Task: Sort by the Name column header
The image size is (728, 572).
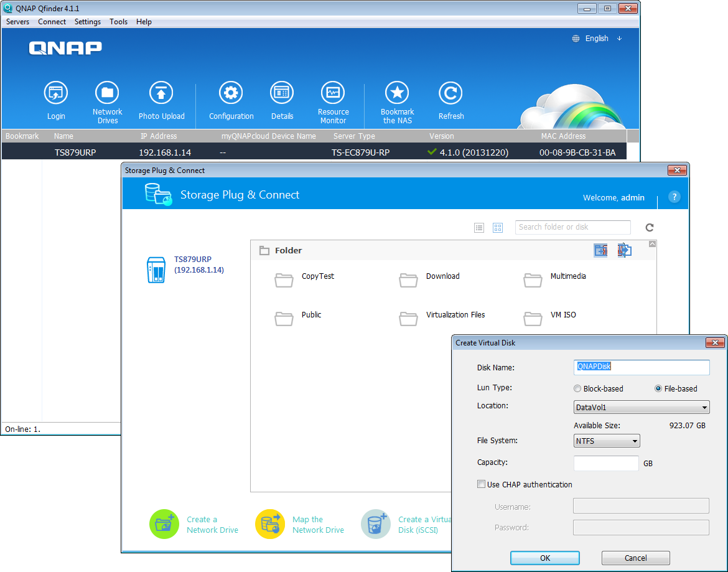Action: 63,136
